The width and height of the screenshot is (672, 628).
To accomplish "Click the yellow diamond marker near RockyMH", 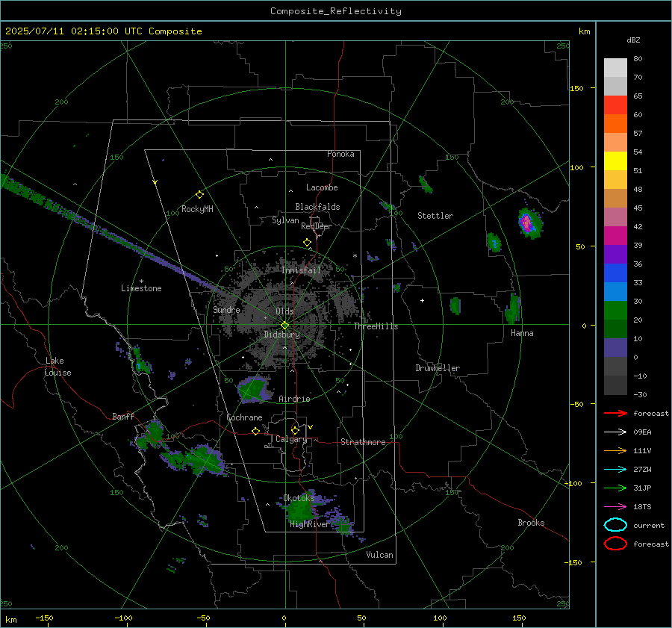I will click(199, 195).
